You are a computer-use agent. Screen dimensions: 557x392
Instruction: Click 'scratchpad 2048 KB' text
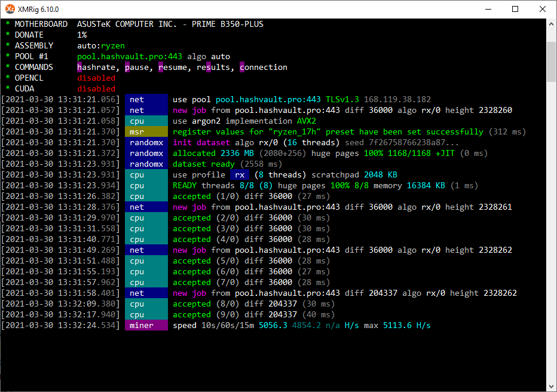click(x=354, y=174)
